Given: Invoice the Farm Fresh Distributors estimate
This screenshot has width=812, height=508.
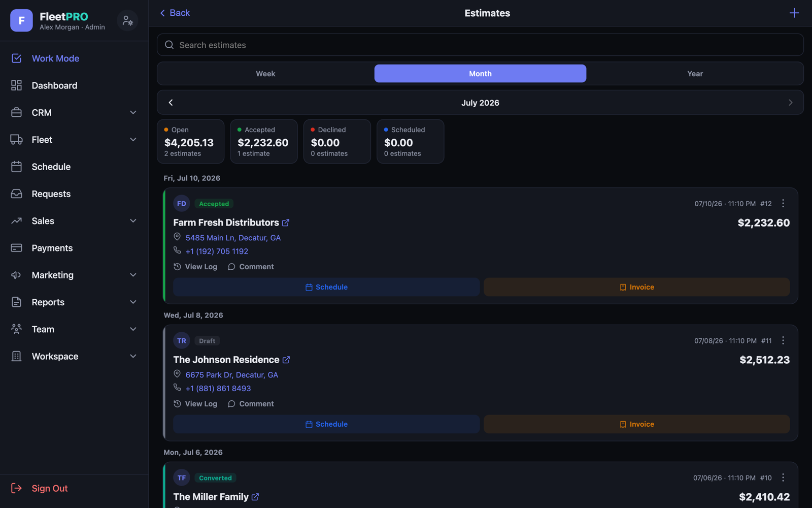Looking at the screenshot, I should click(x=636, y=287).
